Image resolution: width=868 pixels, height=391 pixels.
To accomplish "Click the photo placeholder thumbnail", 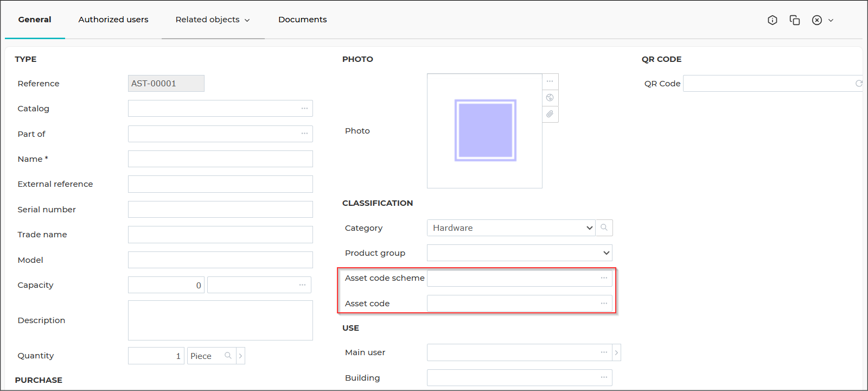I will click(485, 130).
